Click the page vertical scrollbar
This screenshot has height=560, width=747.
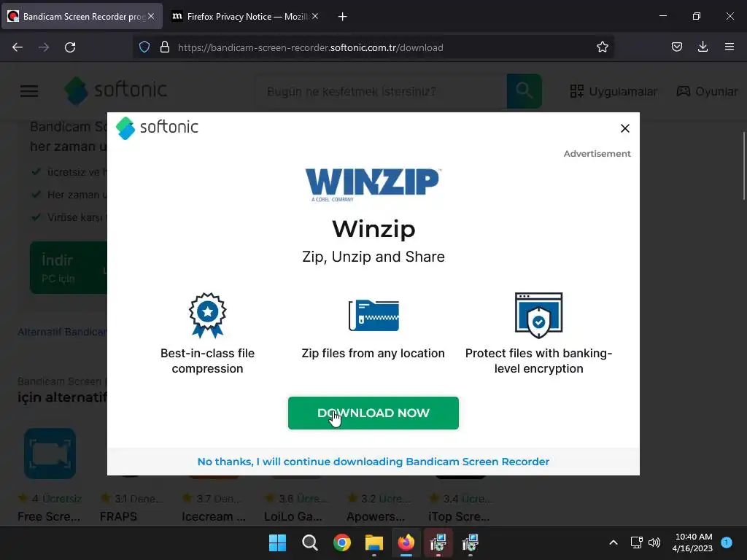(743, 166)
